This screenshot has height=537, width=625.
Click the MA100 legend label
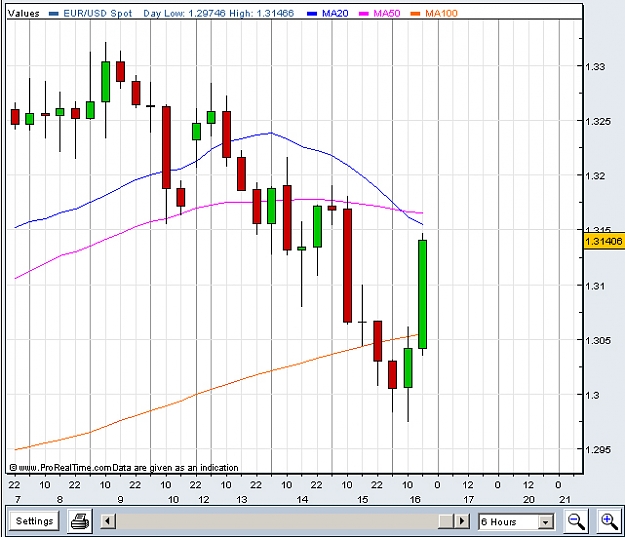coord(441,13)
